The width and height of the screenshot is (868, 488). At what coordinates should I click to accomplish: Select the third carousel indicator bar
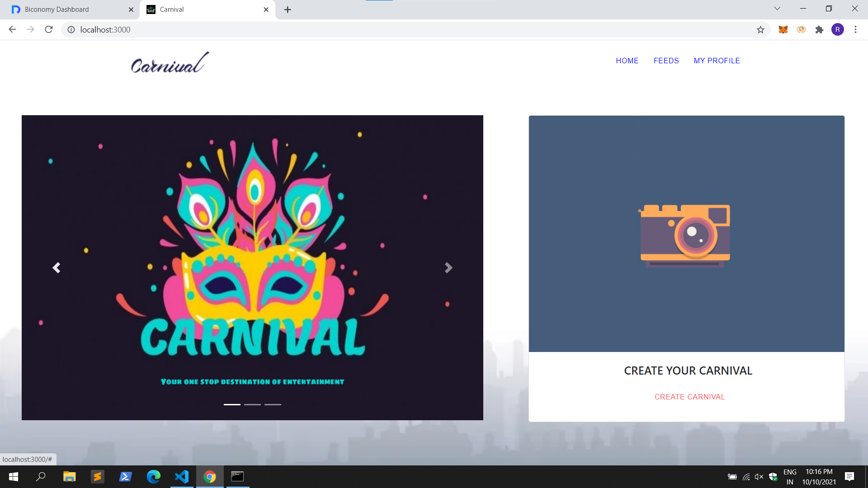tap(273, 404)
